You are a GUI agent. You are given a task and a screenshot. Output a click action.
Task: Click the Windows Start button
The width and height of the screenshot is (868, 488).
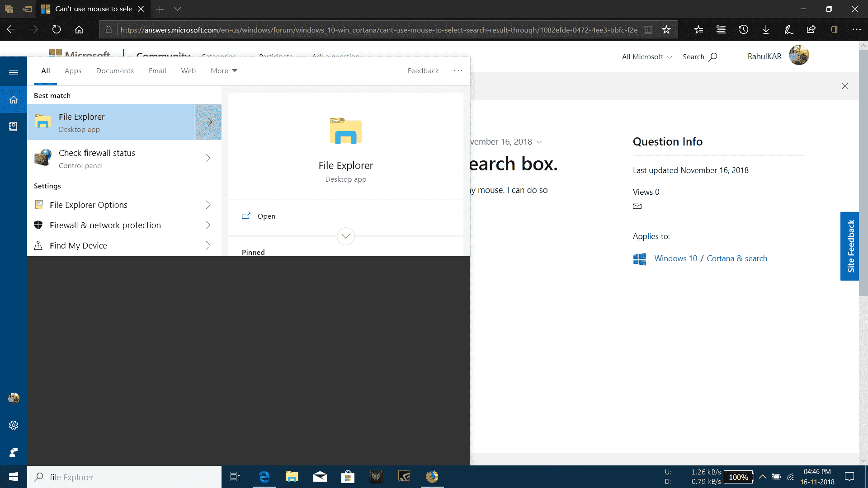click(14, 477)
